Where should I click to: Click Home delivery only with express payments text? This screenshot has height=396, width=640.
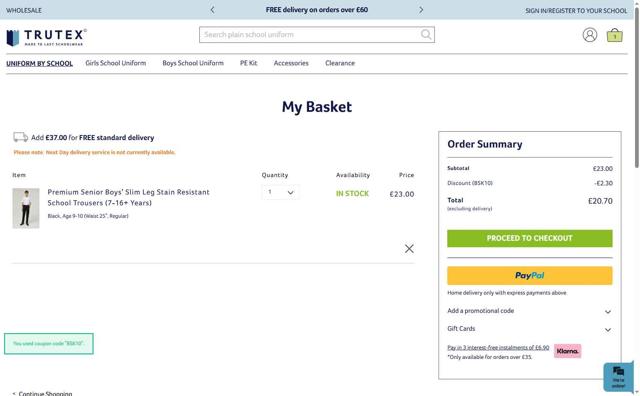point(507,293)
